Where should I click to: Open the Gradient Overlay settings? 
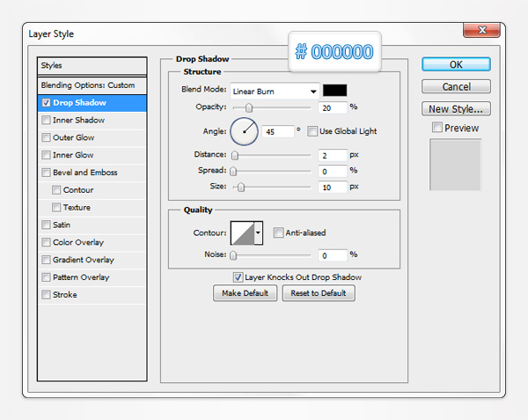83,260
